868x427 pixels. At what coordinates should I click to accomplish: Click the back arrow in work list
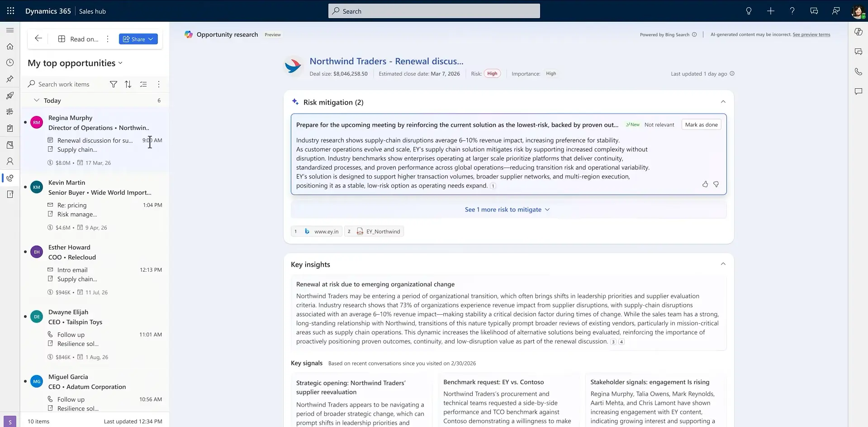pyautogui.click(x=38, y=38)
